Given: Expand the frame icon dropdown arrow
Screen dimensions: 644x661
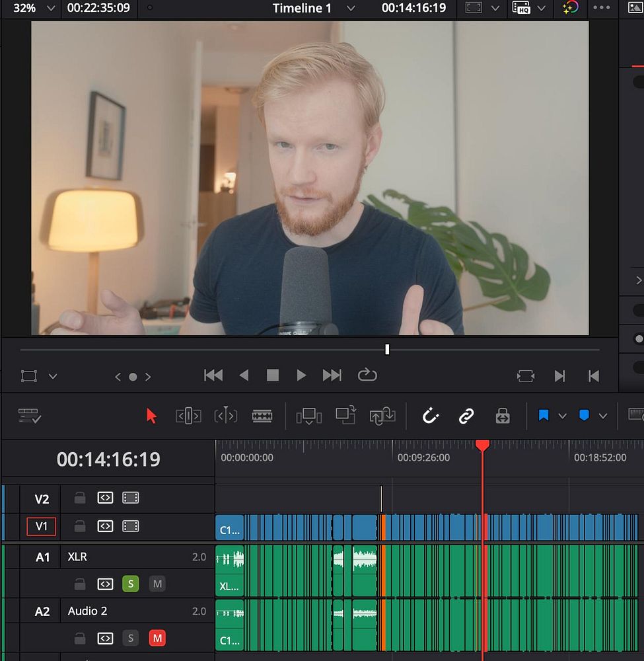Looking at the screenshot, I should (496, 8).
